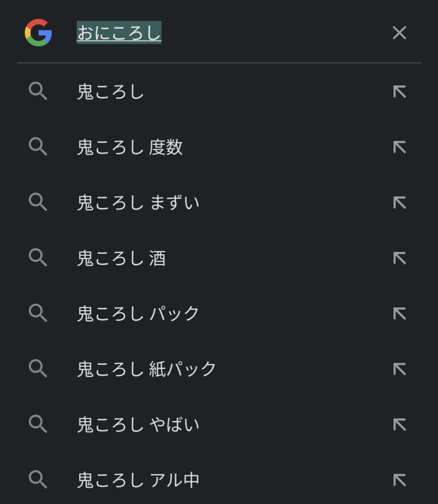Pick the 鬼ころし パック suggestion
Viewport: 438px width, 504px height.
138,313
